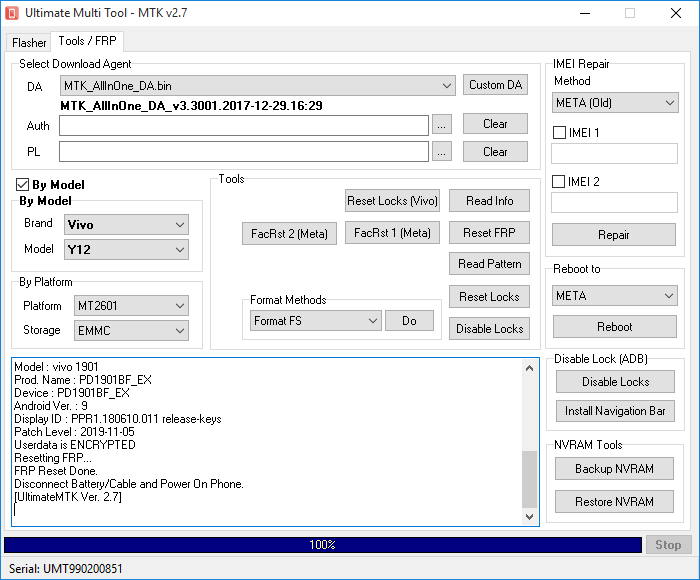This screenshot has width=700, height=580.
Task: Click log line 'Userdata is ENCRYPTED'
Action: tap(75, 445)
